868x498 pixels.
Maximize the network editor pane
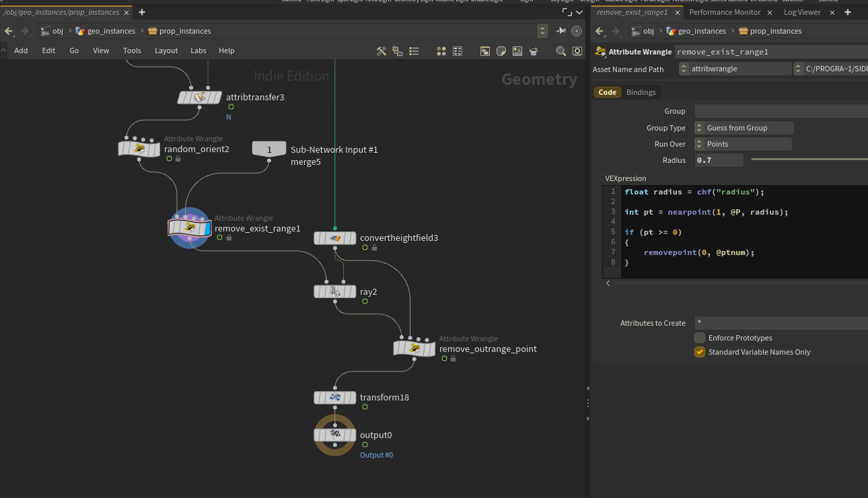tap(567, 12)
